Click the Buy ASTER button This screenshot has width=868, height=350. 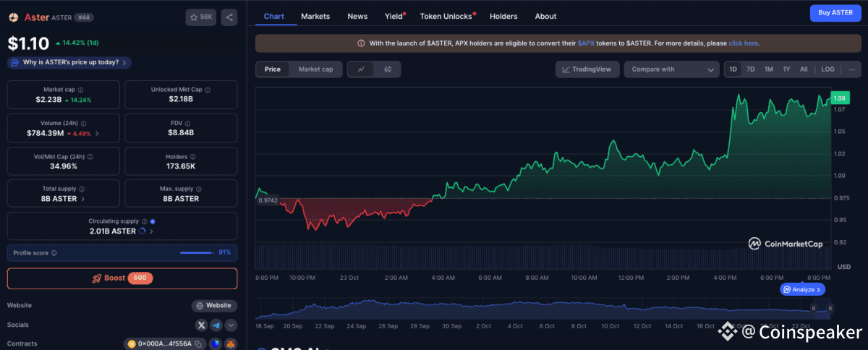tap(835, 12)
